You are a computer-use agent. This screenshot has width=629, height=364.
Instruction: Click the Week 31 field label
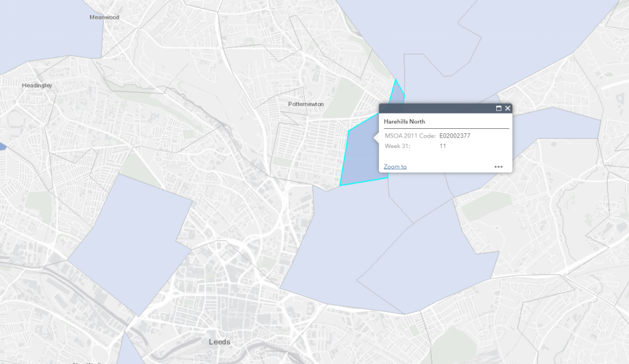pyautogui.click(x=397, y=146)
